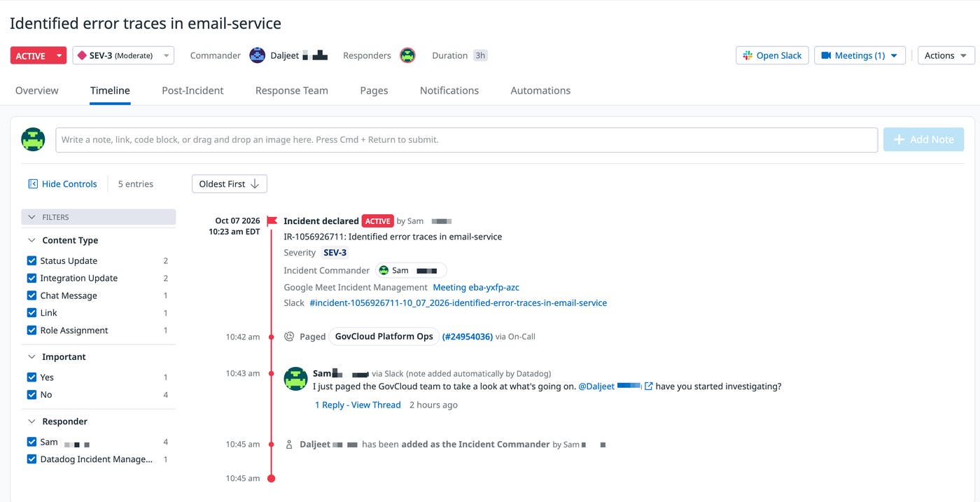Collapse the Content Type filter group
The height and width of the screenshot is (502, 980).
click(31, 240)
